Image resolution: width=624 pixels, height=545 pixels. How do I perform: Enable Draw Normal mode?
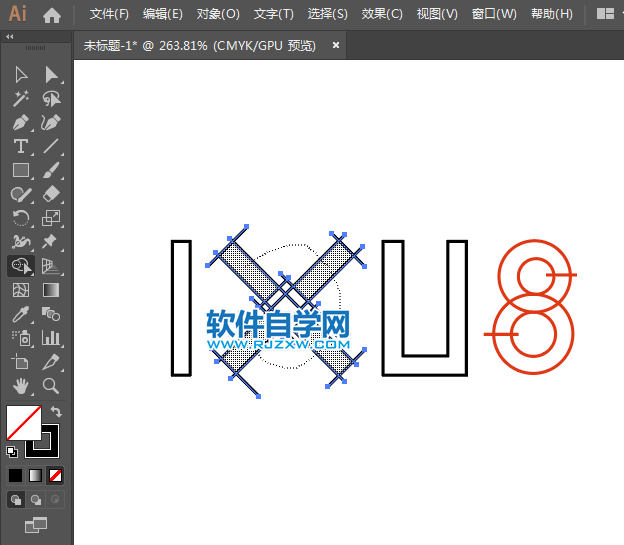(16, 500)
